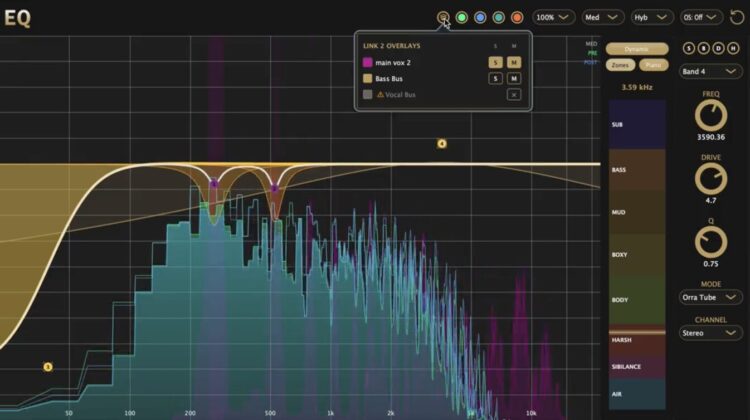
Task: Click the circular reset arrow icon
Action: pos(737,17)
